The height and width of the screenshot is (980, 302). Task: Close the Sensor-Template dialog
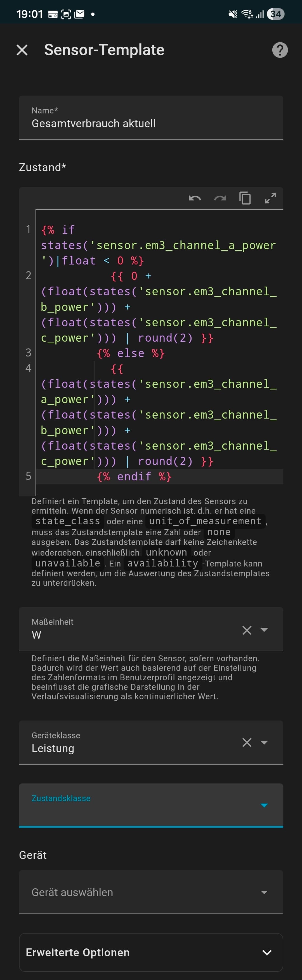coord(22,50)
